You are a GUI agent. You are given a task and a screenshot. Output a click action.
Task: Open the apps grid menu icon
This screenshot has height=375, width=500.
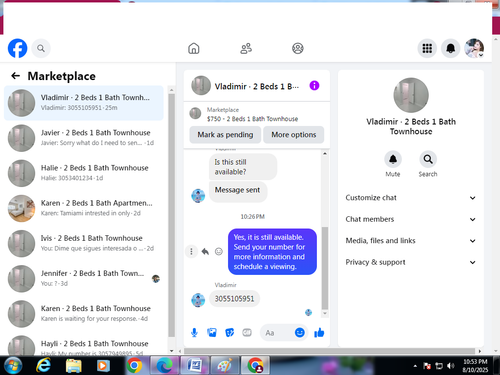pos(427,48)
